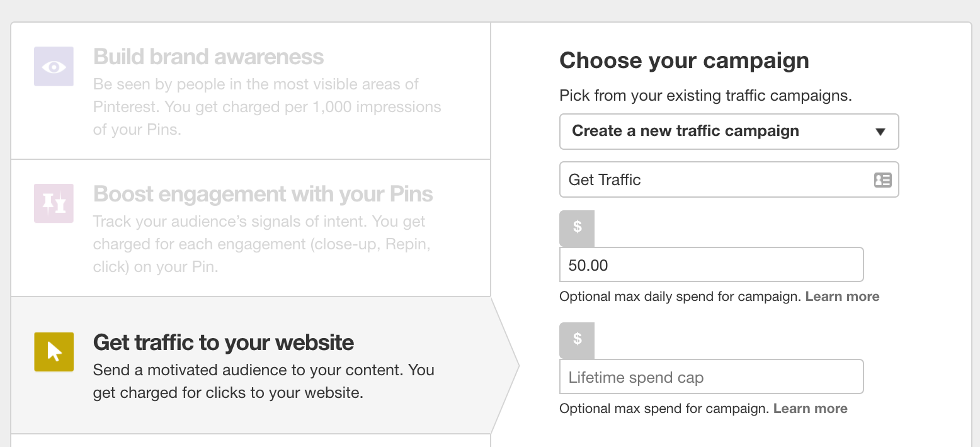Image resolution: width=980 pixels, height=447 pixels.
Task: Click the contact card icon in campaign name field
Action: (883, 180)
